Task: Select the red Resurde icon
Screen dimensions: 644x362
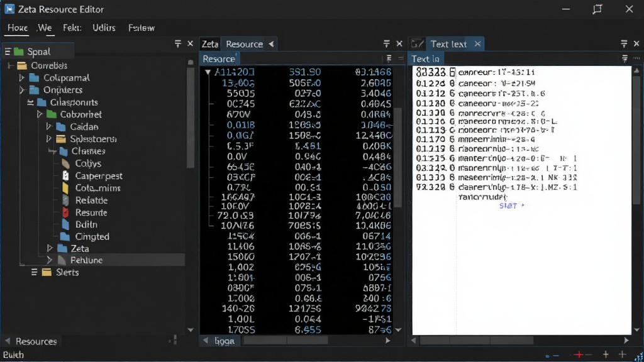Action: pyautogui.click(x=65, y=212)
